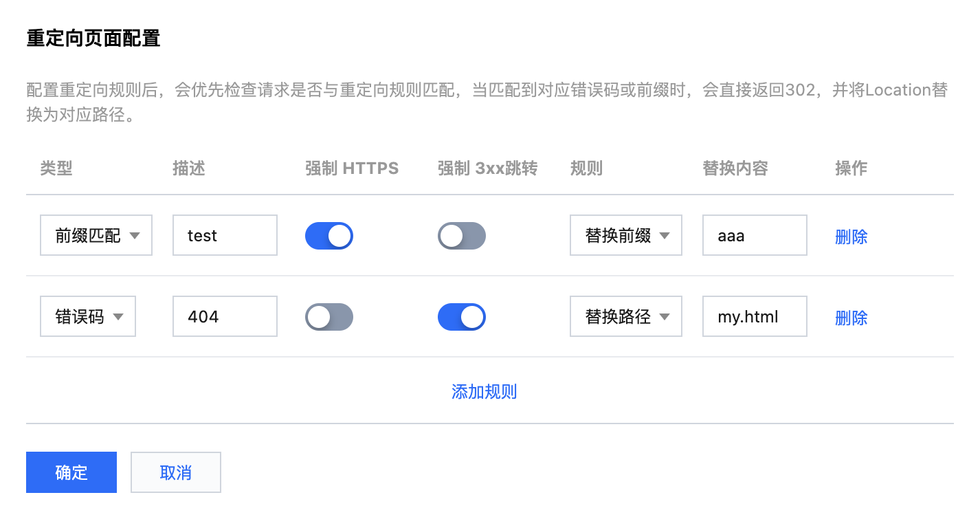
Task: Click the description field containing test
Action: click(225, 236)
